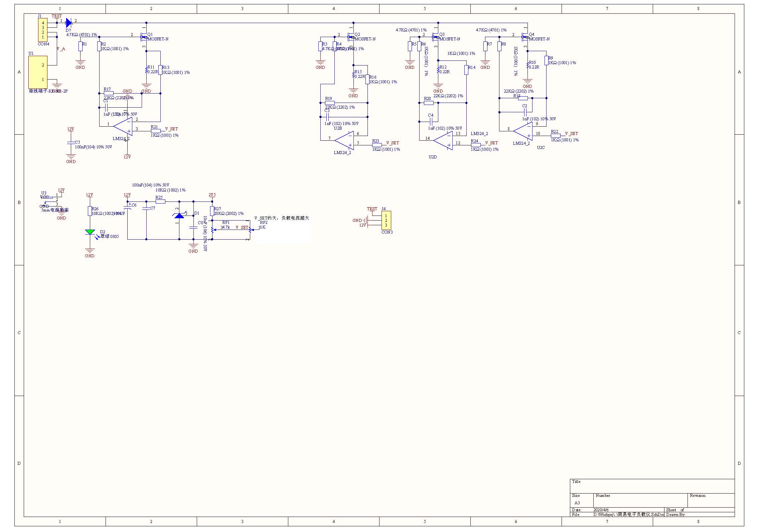Click the 2V5 power net label

(x=212, y=195)
